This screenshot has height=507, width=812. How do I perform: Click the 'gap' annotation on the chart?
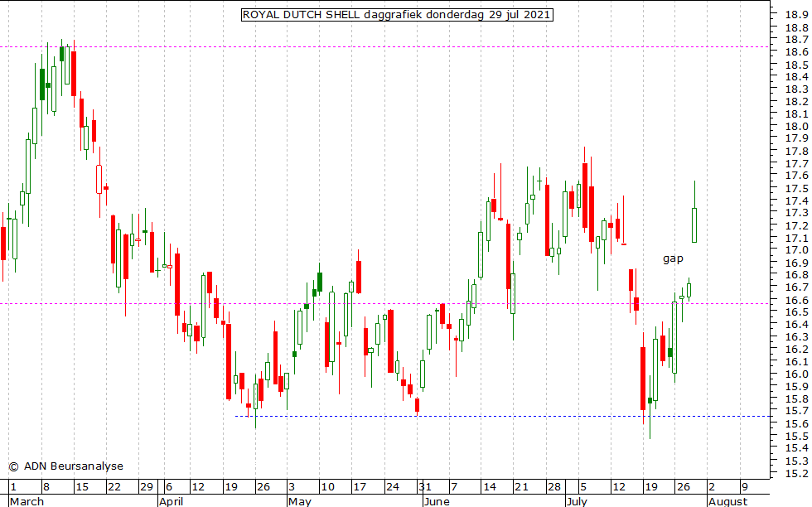point(673,258)
